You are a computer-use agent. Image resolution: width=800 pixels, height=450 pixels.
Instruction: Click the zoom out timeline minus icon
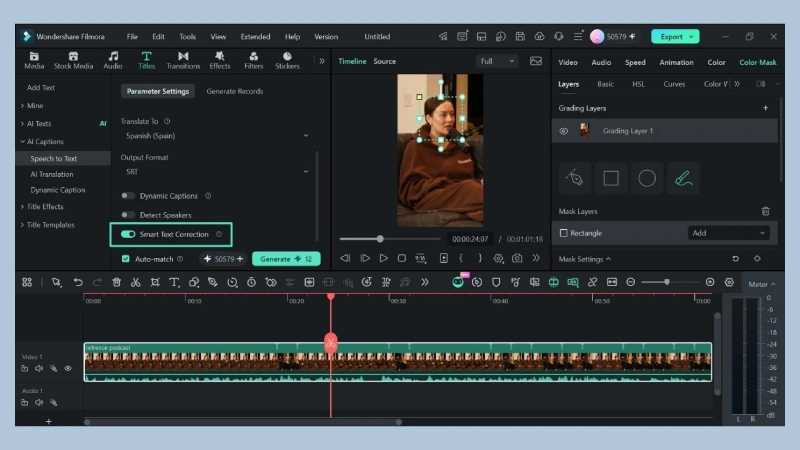[x=631, y=282]
